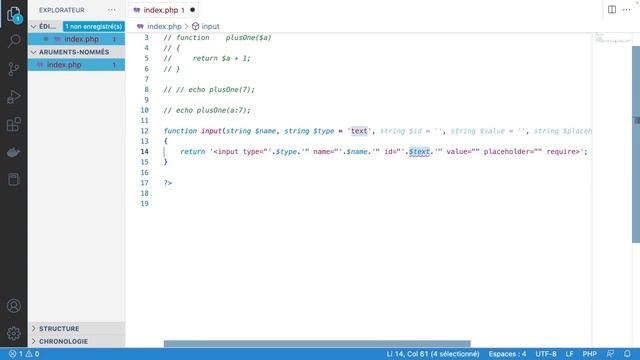Viewport: 640px width, 360px height.
Task: Click the '1 non enregistré(s)' badge
Action: (x=93, y=27)
